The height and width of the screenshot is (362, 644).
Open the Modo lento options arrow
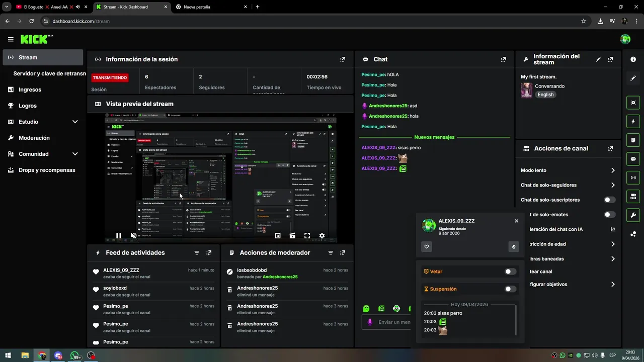pyautogui.click(x=613, y=170)
